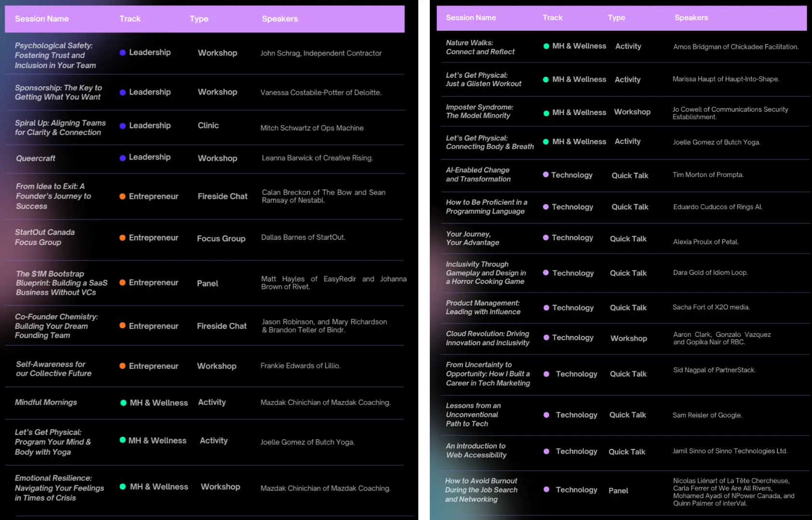Click the Session Name header in left table
The width and height of the screenshot is (812, 520).
click(42, 19)
